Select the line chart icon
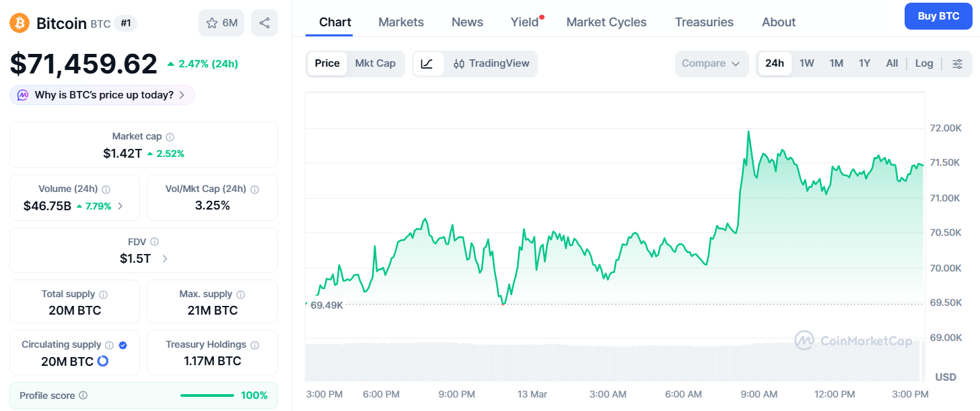 [427, 63]
